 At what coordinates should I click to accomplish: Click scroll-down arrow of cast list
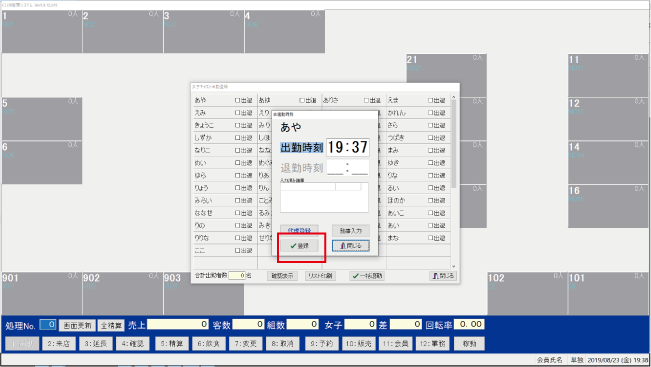click(453, 266)
